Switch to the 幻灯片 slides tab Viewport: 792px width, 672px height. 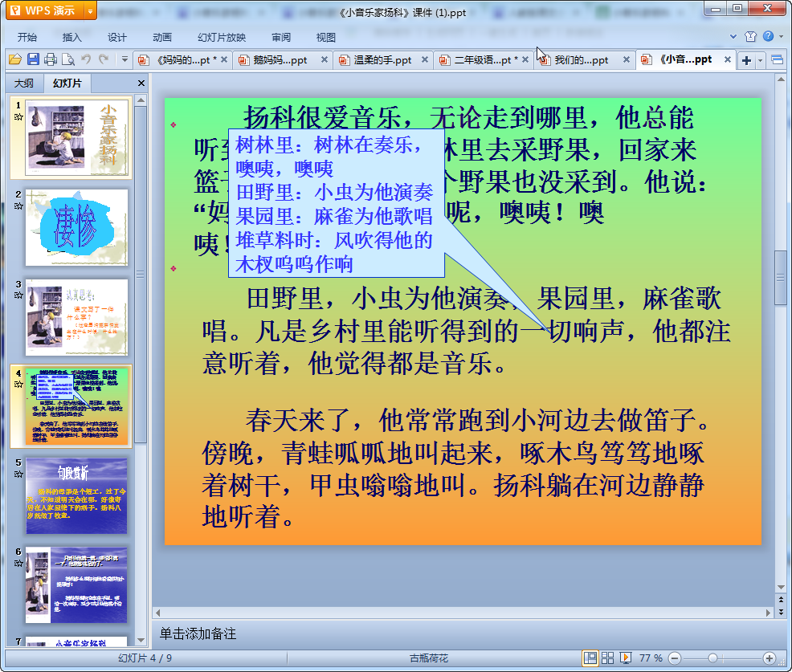pos(67,83)
